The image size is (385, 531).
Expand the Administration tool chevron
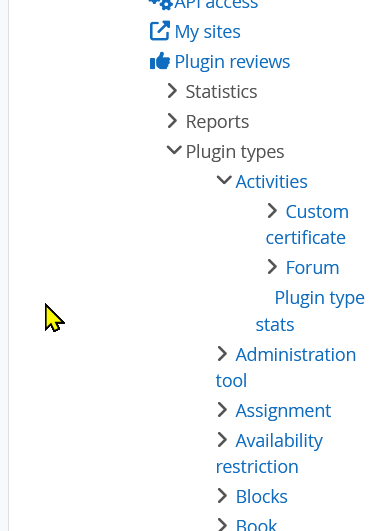(x=222, y=354)
